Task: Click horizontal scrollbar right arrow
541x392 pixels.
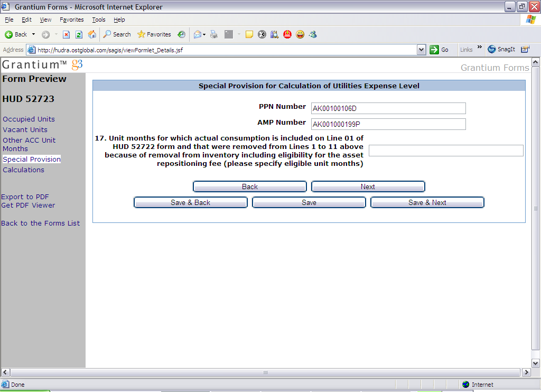Action: point(526,372)
